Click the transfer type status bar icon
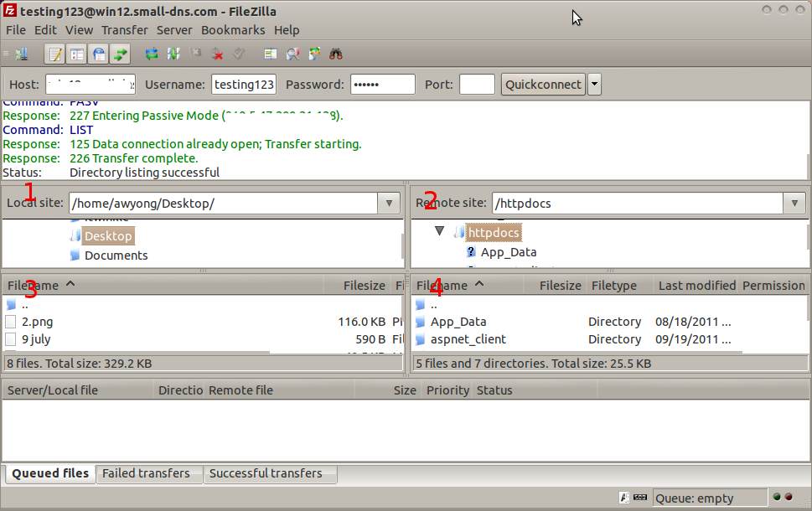 (x=624, y=498)
